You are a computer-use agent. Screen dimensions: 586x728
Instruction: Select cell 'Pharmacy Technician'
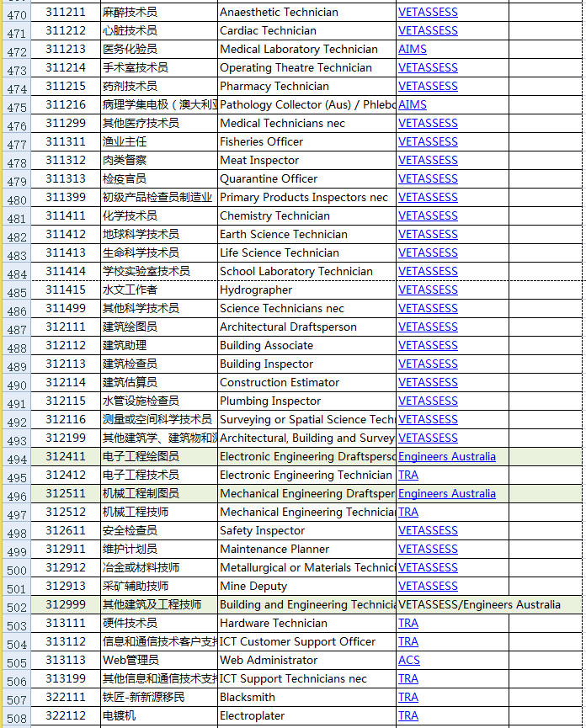click(306, 87)
